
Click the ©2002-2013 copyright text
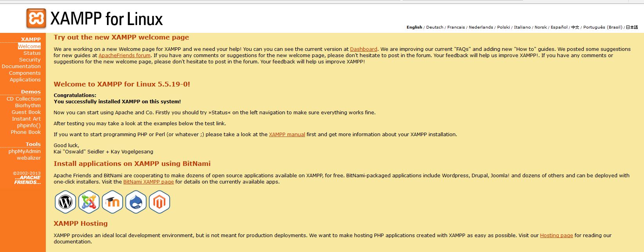pyautogui.click(x=27, y=173)
